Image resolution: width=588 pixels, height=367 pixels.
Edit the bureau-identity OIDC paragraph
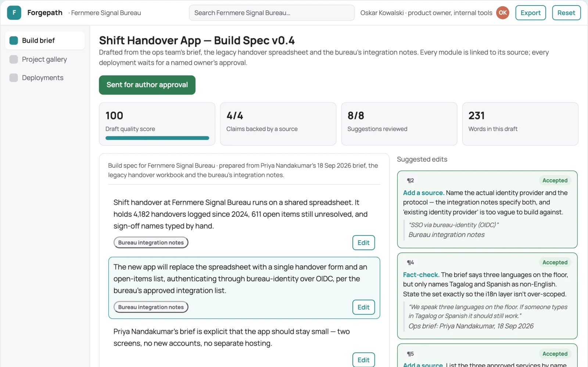point(363,307)
